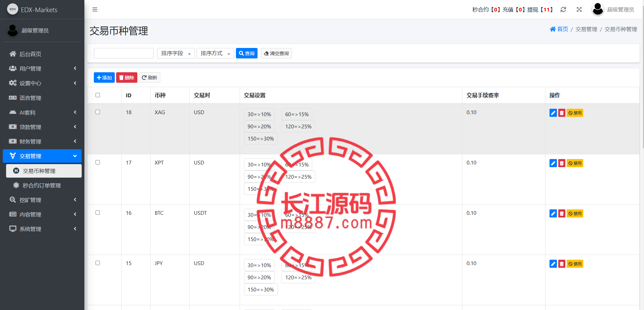
Task: Click red trash icon for JPY row
Action: [x=562, y=264]
